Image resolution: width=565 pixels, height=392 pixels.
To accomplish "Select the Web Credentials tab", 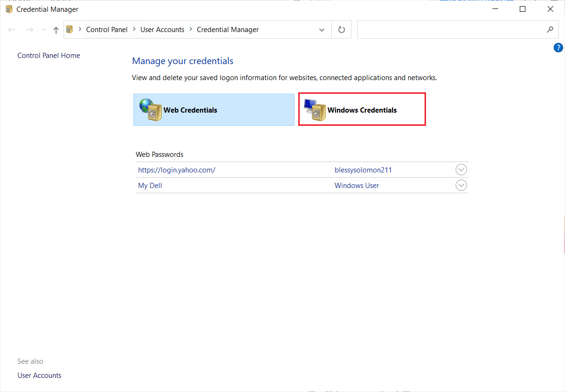I will pos(190,110).
